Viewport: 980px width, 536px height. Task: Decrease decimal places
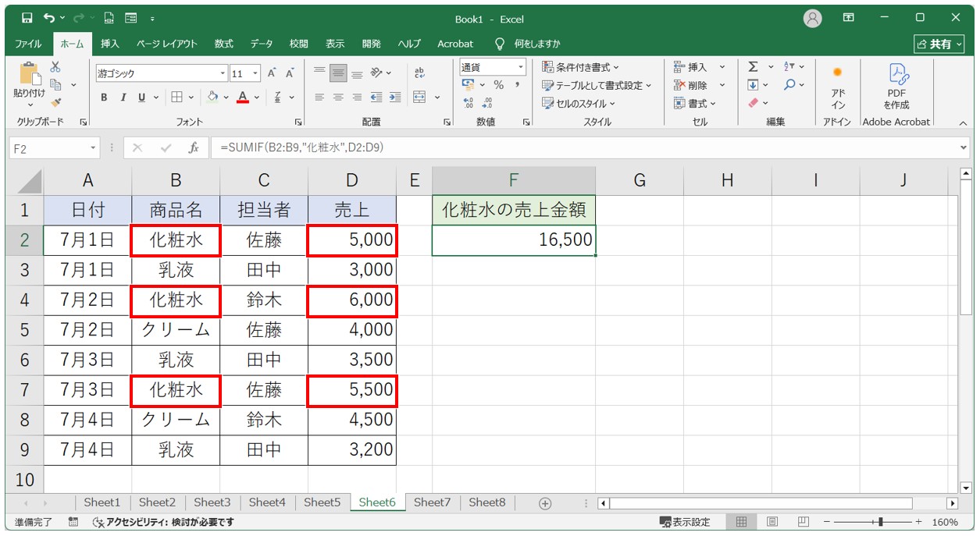tap(487, 102)
